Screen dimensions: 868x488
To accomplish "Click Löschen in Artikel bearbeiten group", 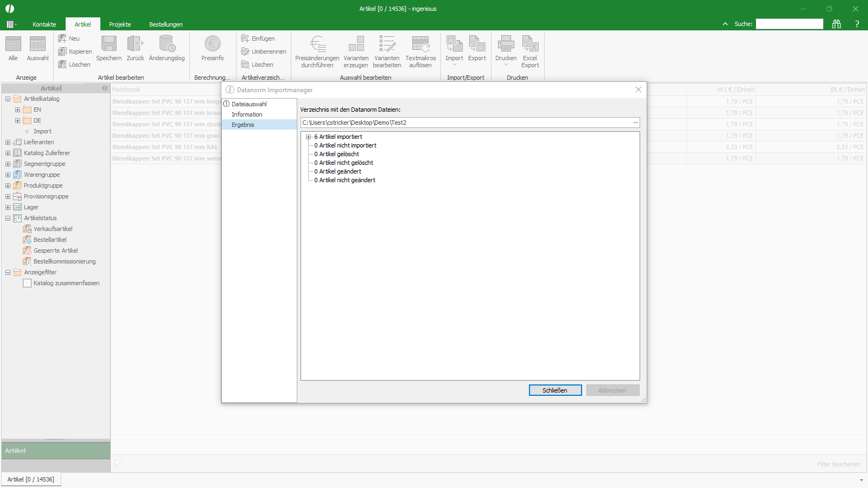I will coord(74,65).
